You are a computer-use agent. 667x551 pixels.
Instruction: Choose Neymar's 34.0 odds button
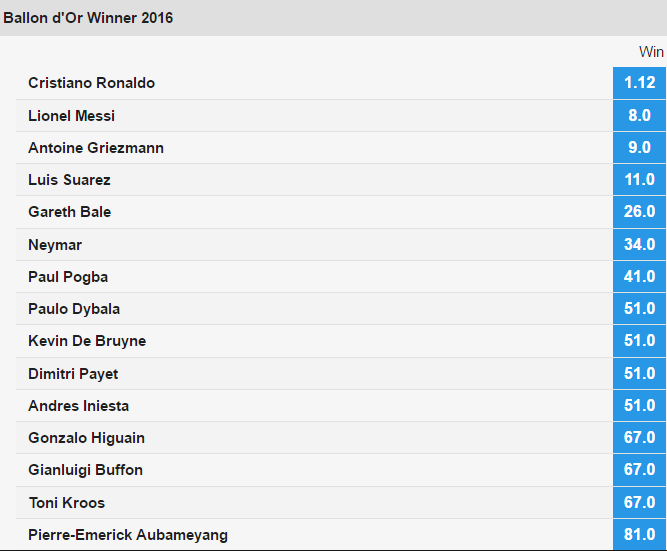click(639, 245)
